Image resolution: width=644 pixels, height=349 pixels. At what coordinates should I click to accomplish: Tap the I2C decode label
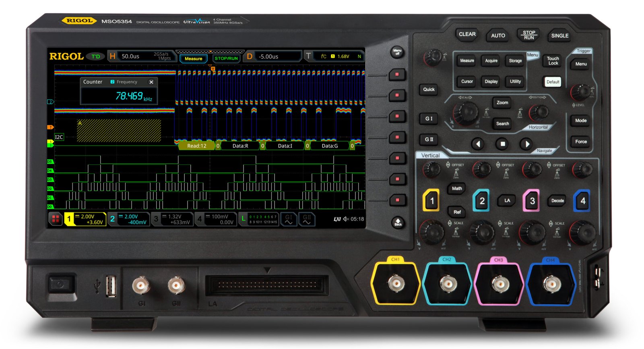[59, 137]
